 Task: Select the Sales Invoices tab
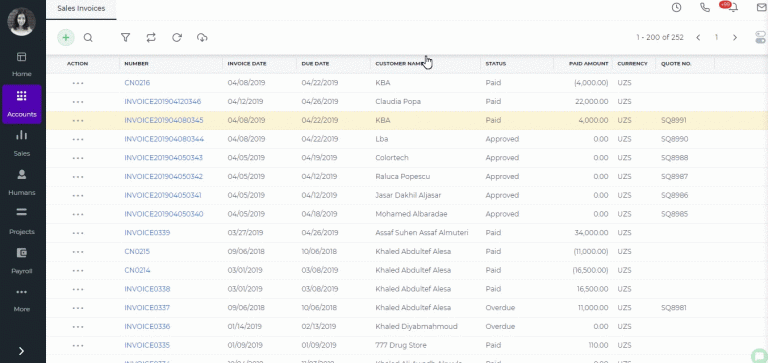[81, 8]
